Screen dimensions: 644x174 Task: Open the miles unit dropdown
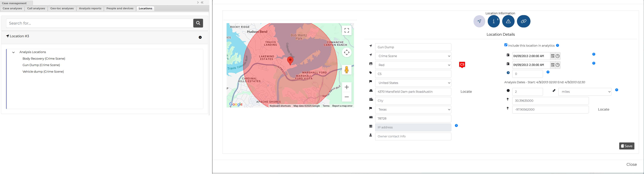585,92
